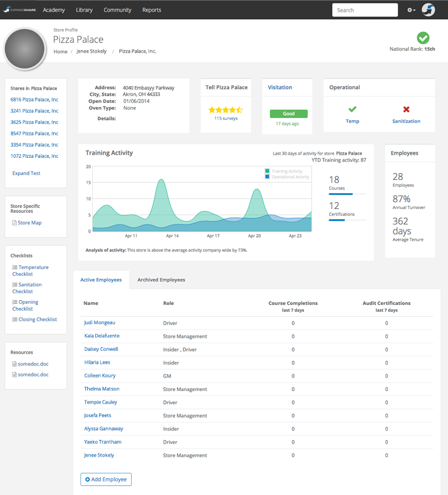Click the YTD Training activity: 87 text
This screenshot has width=448, height=495.
click(x=338, y=160)
